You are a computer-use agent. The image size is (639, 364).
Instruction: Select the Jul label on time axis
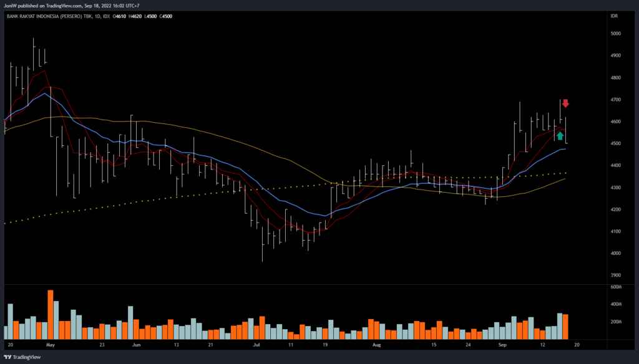(x=256, y=344)
